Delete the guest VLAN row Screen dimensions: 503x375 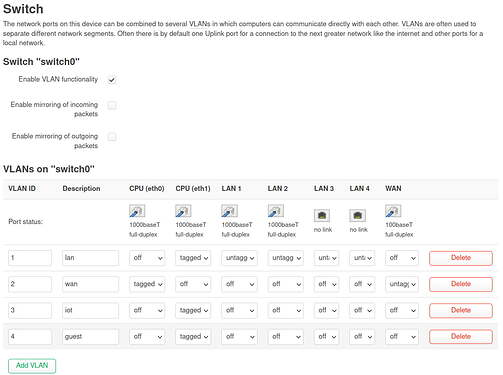461,337
